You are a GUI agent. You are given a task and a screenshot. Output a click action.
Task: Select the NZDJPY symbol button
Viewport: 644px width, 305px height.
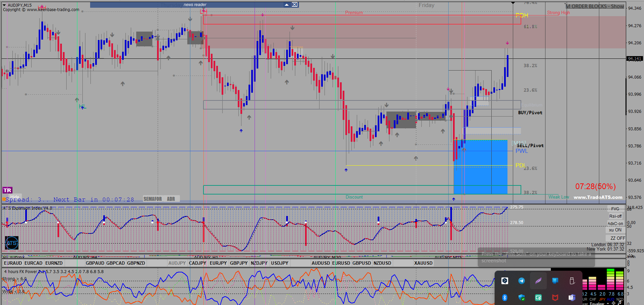[x=259, y=263]
